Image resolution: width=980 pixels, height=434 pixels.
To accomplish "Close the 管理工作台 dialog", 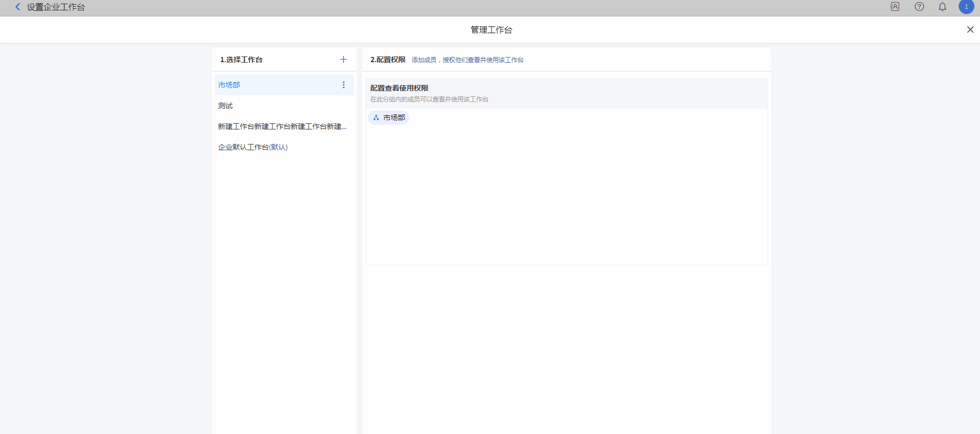I will pos(970,30).
